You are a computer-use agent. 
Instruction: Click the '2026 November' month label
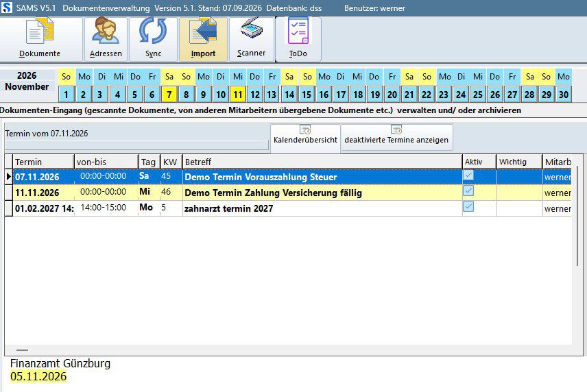point(27,81)
